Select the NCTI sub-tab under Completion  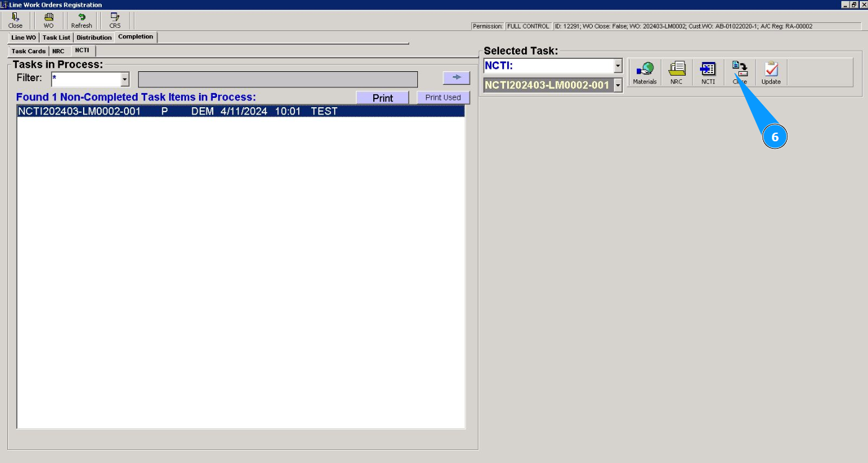point(82,51)
